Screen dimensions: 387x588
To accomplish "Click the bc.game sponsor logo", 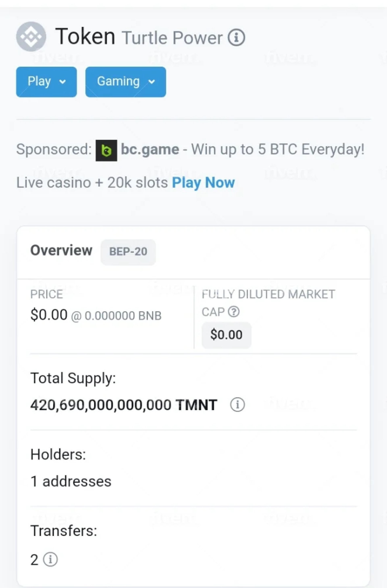I will (106, 150).
